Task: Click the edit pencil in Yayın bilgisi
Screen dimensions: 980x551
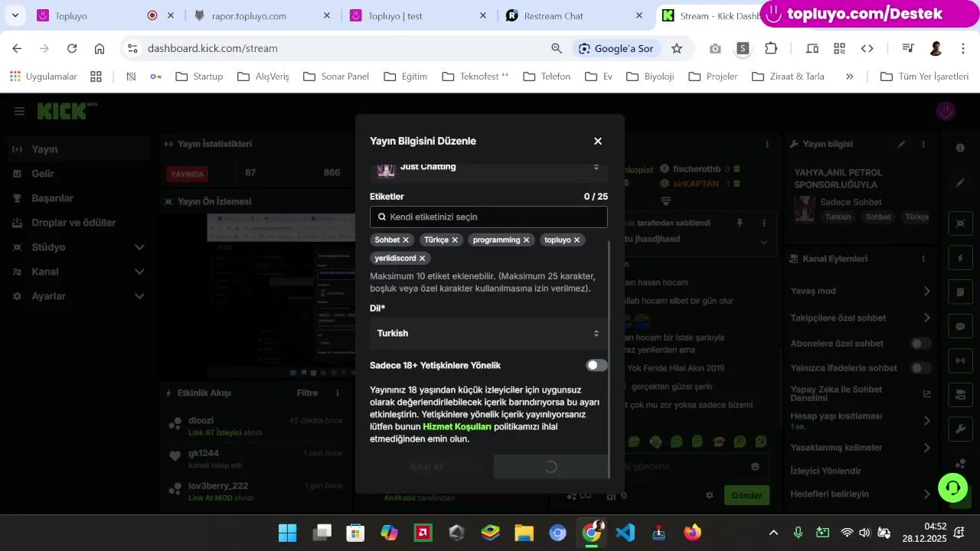Action: (902, 144)
